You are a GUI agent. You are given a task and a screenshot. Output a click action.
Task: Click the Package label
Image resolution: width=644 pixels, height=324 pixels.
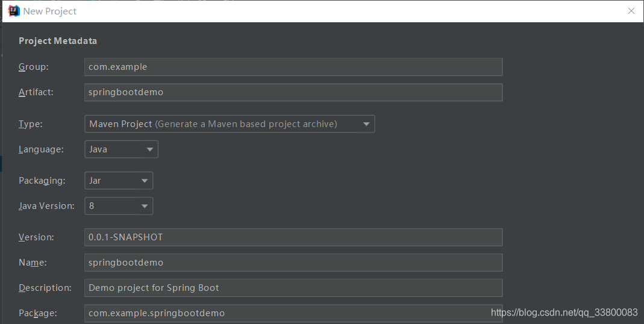pyautogui.click(x=38, y=313)
